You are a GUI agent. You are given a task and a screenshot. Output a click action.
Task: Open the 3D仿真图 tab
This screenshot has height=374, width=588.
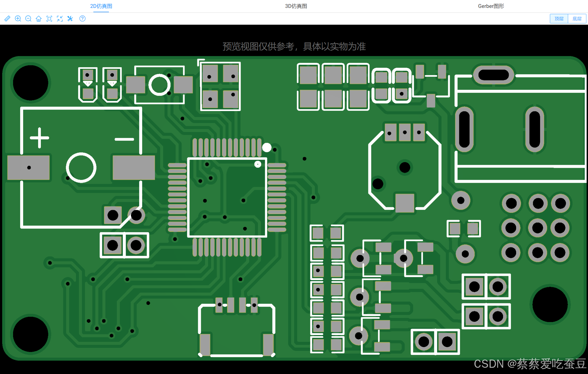click(296, 6)
